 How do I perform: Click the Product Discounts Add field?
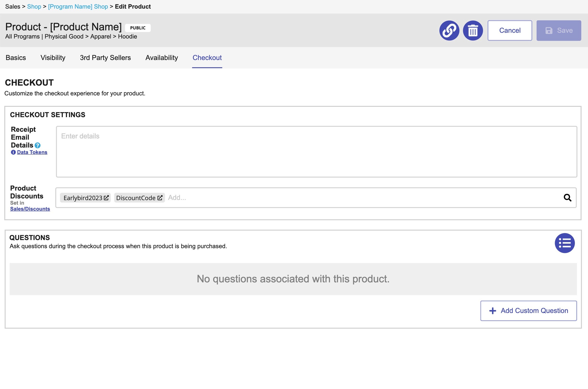[x=348, y=198]
